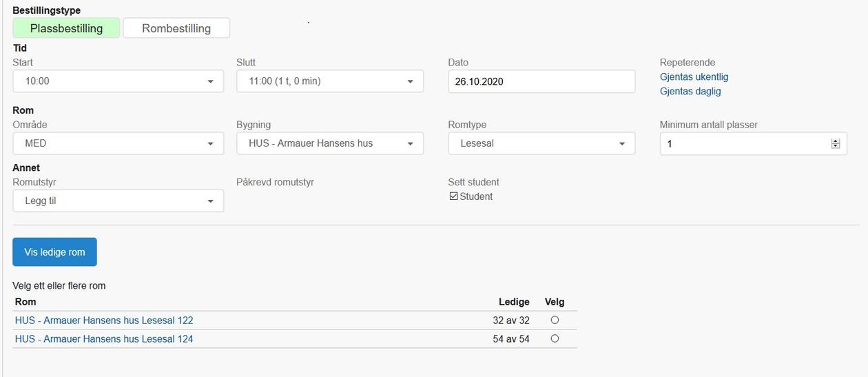The height and width of the screenshot is (377, 868).
Task: Select the Plassbestilling booking type
Action: click(66, 28)
